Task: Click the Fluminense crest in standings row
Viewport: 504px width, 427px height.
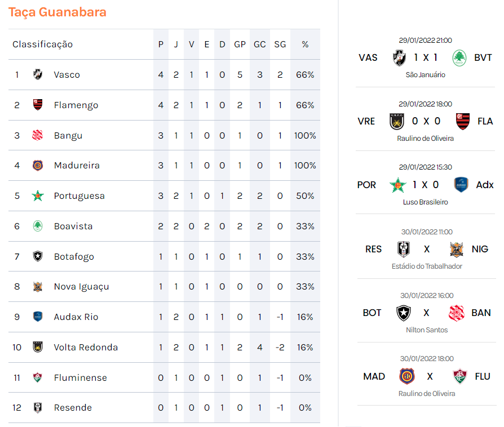Action: (x=38, y=377)
